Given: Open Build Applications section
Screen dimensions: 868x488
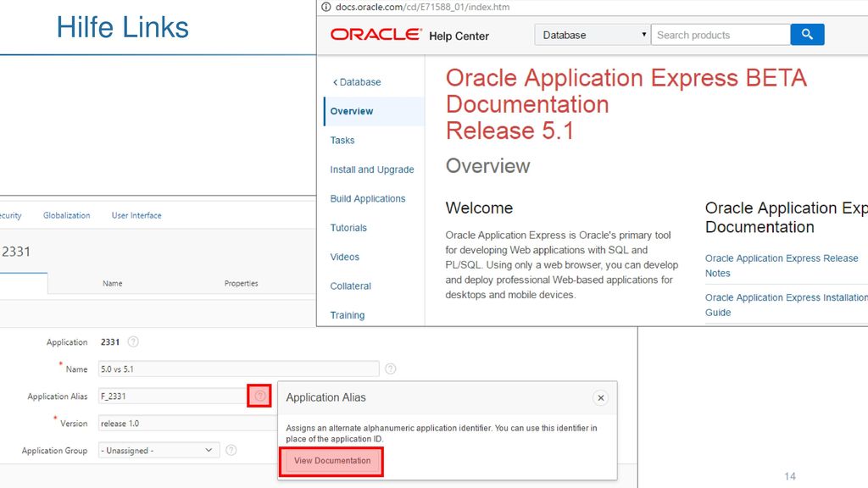Looking at the screenshot, I should pos(368,198).
